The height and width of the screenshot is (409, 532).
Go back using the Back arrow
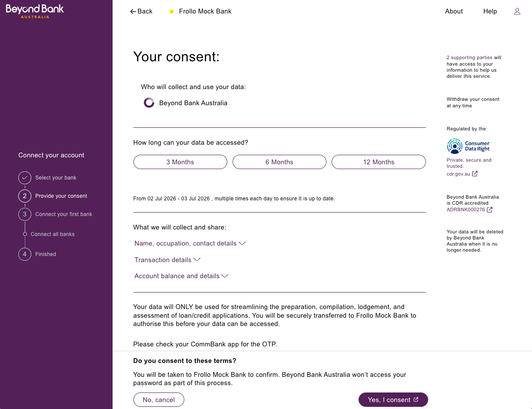[x=141, y=11]
